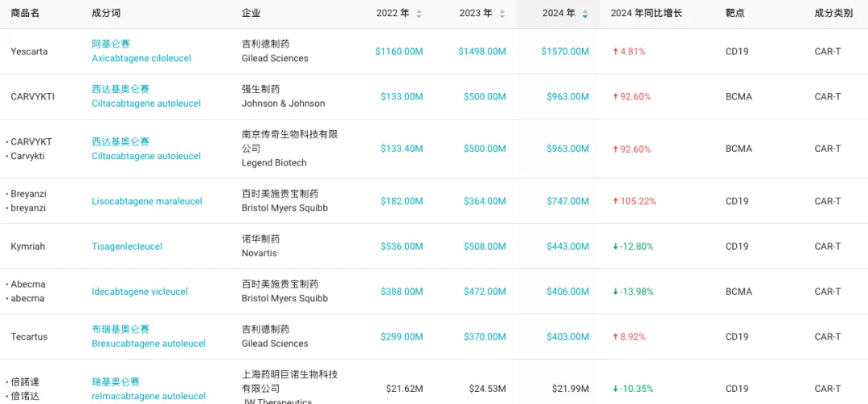Open the relmacabtagene autoleucel link
The image size is (868, 404).
tap(149, 396)
